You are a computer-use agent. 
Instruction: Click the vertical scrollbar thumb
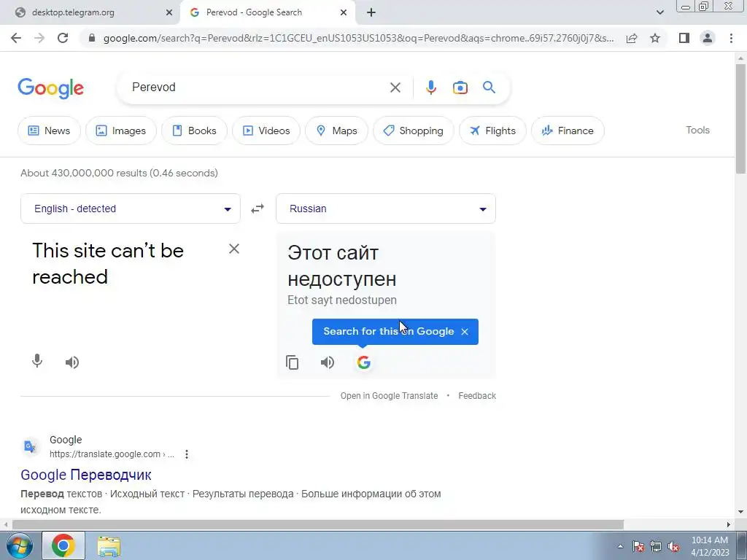740,119
